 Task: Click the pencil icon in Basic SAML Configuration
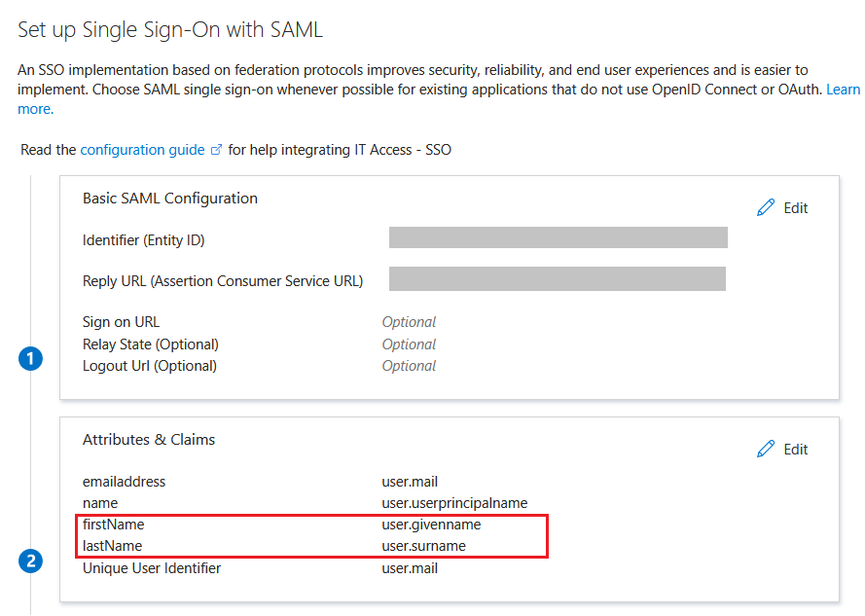766,207
